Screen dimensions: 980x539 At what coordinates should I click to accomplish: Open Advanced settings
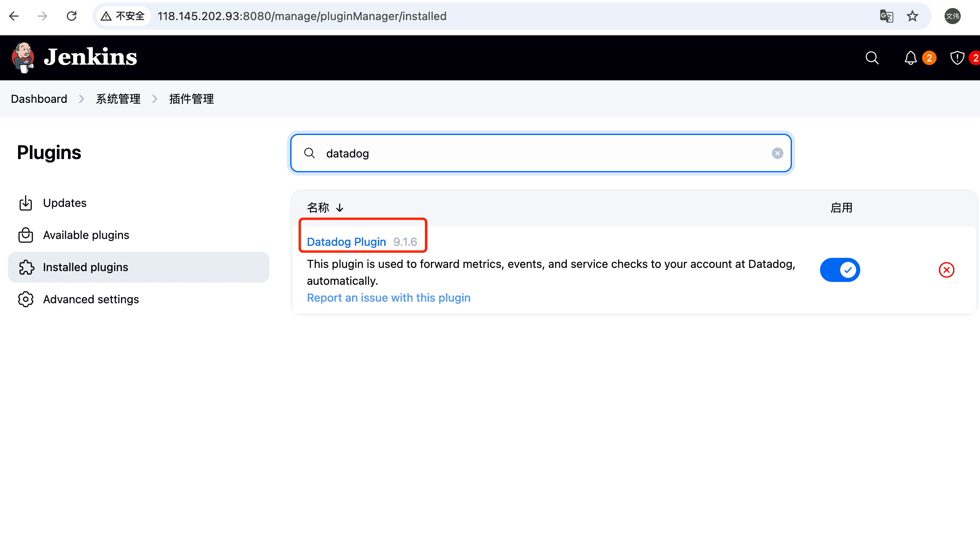(139, 299)
